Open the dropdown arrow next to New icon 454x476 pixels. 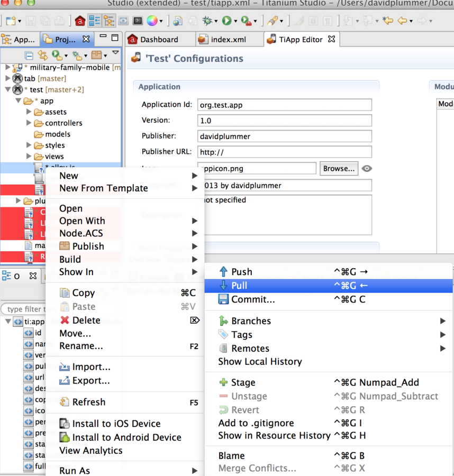click(x=20, y=21)
